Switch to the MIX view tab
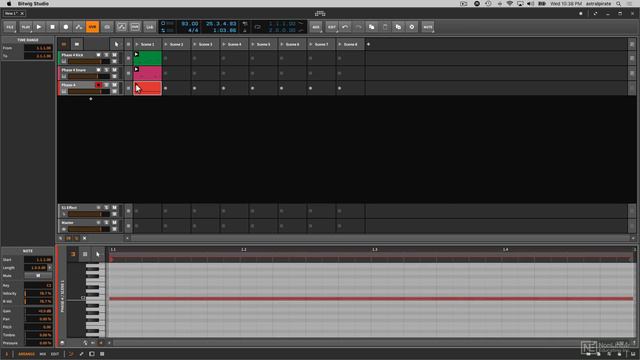This screenshot has width=640, height=360. [42, 354]
